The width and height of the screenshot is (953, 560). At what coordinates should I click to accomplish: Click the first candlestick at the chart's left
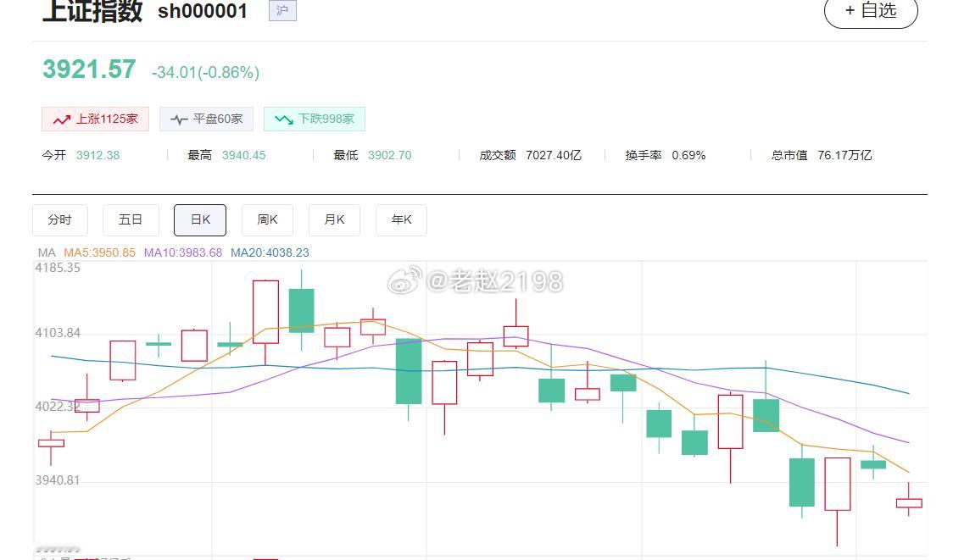coord(51,444)
